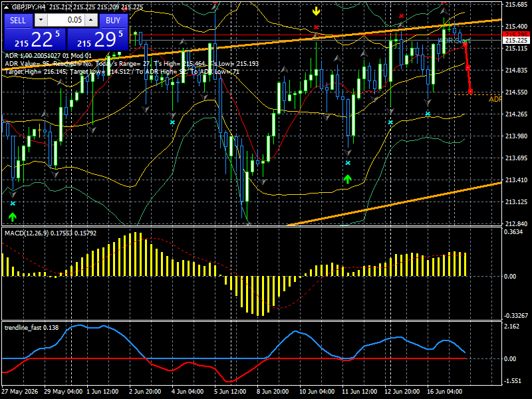The width and height of the screenshot is (532, 399).
Task: Click the 213.980 price scale label
Action: pos(517,136)
